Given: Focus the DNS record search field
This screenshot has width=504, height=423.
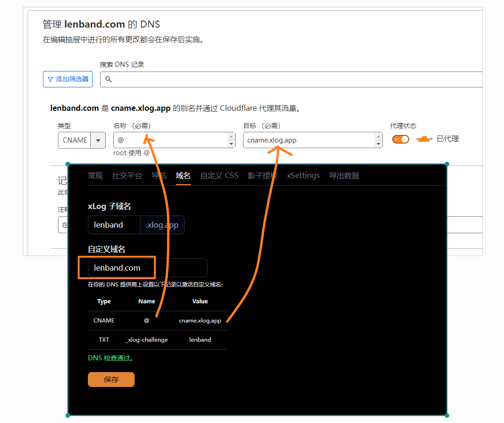Looking at the screenshot, I should 291,79.
